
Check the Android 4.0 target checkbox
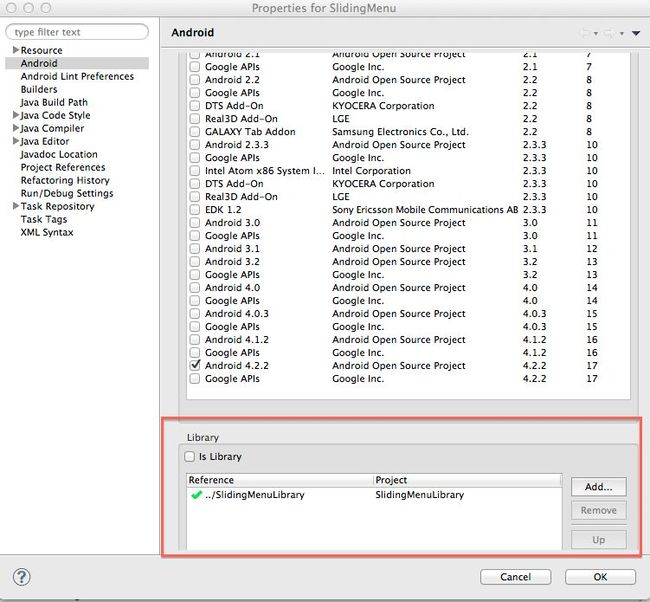(x=194, y=287)
